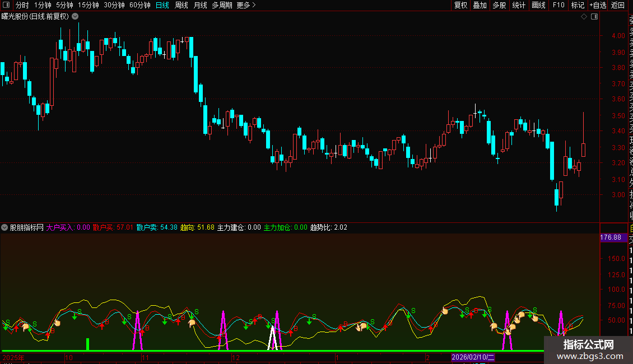Viewport: 633px width, 364px height.
Task: Select the 30分钟 period
Action: tap(114, 5)
